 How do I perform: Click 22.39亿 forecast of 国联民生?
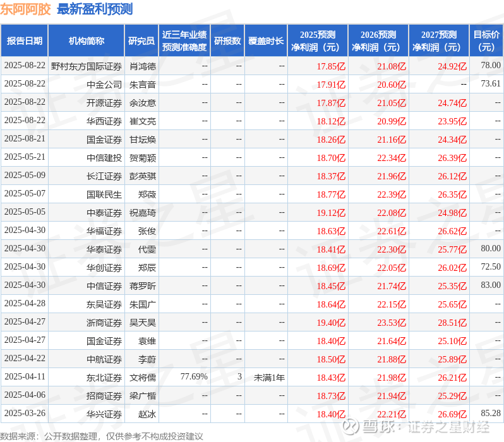[x=392, y=195]
